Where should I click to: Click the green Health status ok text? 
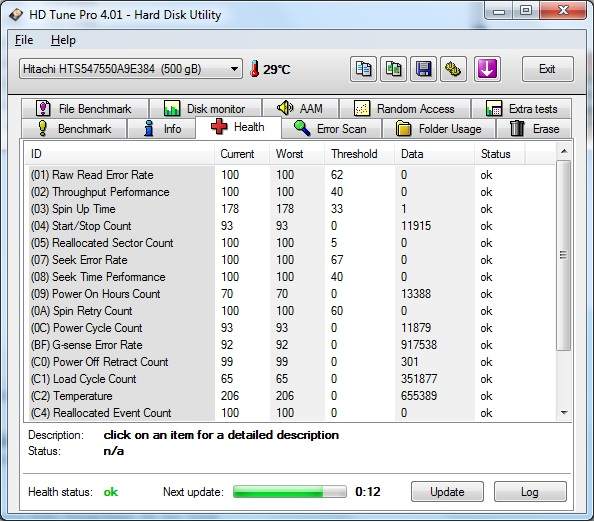111,492
